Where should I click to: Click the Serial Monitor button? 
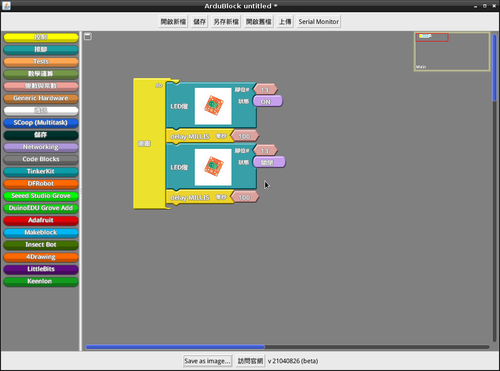318,22
